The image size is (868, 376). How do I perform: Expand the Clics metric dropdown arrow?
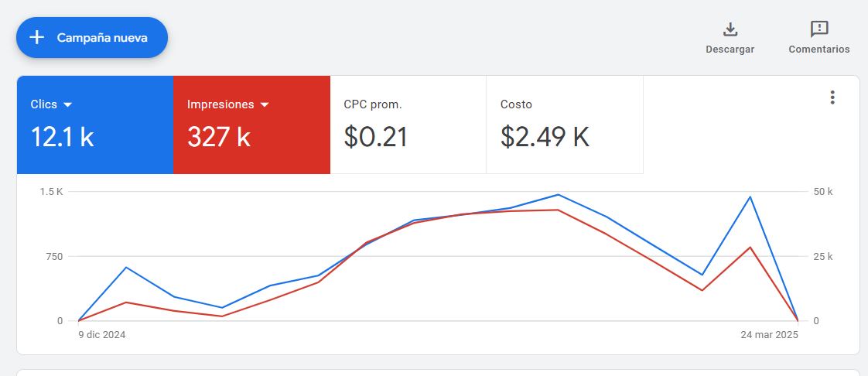click(67, 104)
